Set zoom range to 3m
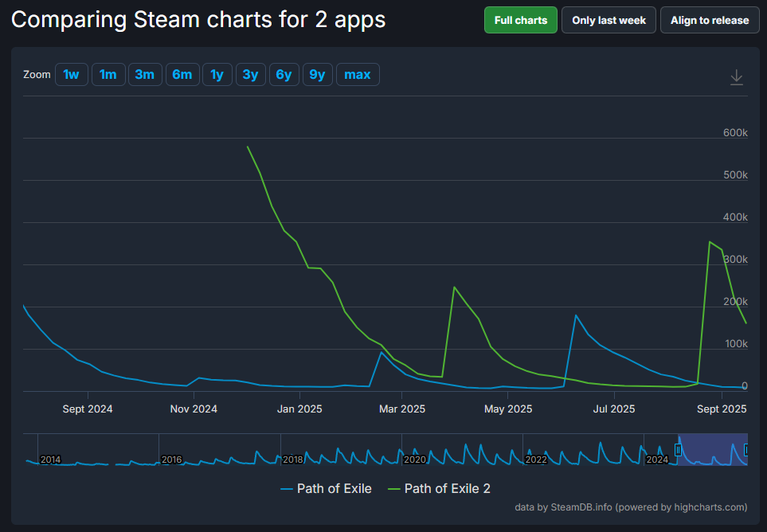767x532 pixels. pos(145,74)
